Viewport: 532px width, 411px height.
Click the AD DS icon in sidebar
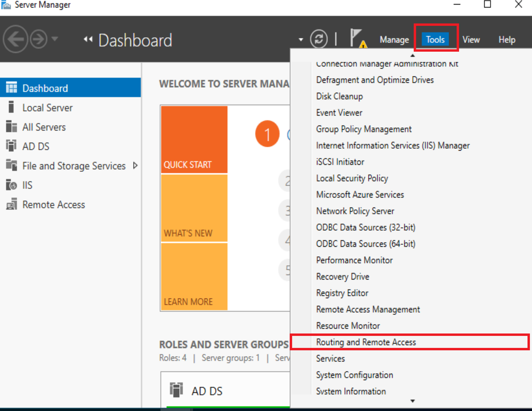[11, 146]
